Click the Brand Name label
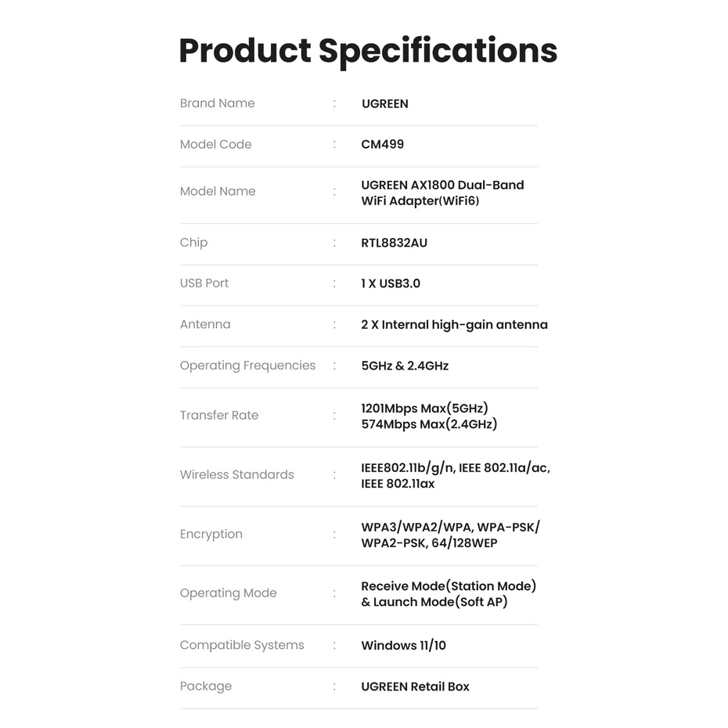Screen dimensions: 728x728 (217, 103)
